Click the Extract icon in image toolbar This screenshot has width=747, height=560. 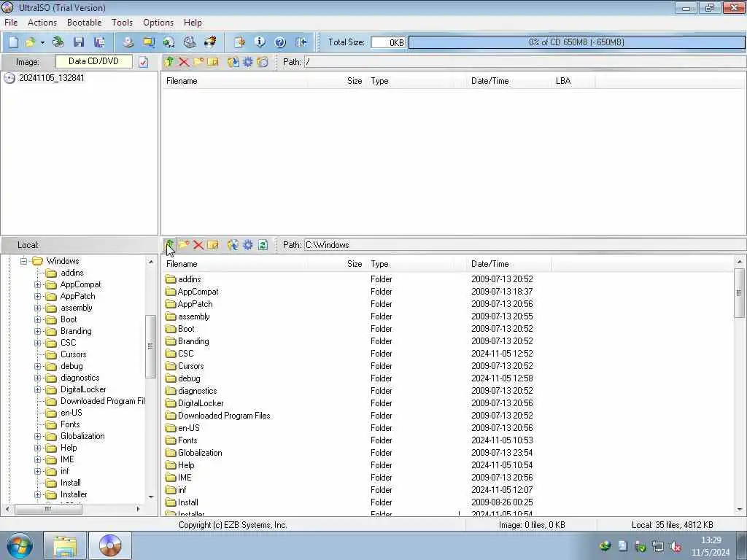tap(233, 62)
